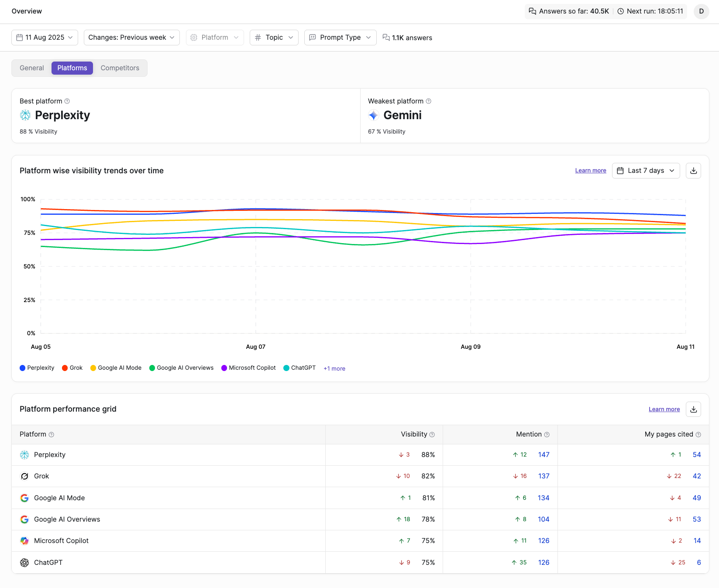This screenshot has height=588, width=719.
Task: Toggle Google AI Overviews legend entry
Action: click(182, 368)
